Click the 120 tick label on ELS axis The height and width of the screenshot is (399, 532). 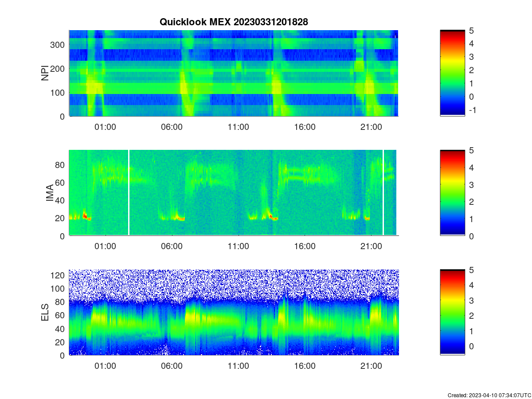click(58, 275)
